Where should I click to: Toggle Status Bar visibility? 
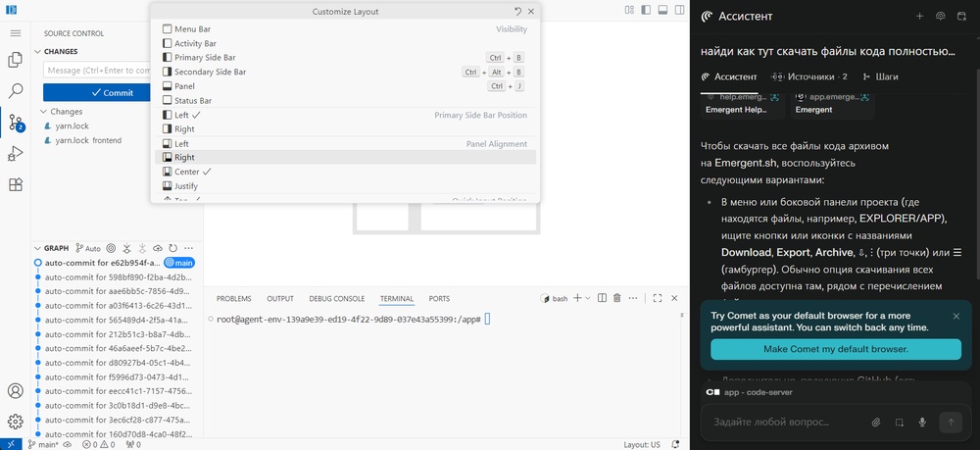345,101
